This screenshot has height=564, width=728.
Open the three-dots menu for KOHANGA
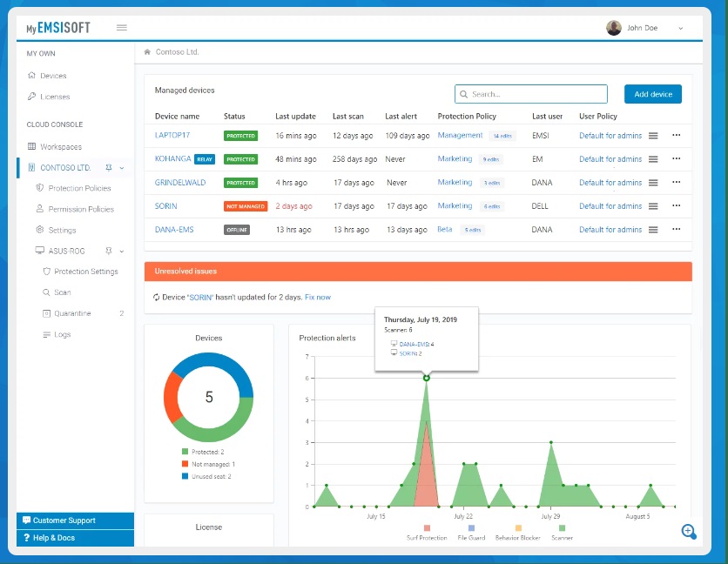point(677,158)
